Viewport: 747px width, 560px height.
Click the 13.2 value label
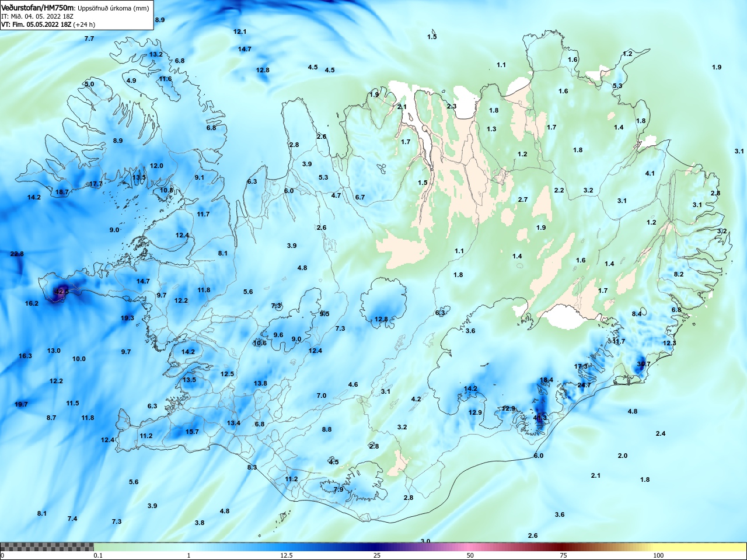(156, 54)
